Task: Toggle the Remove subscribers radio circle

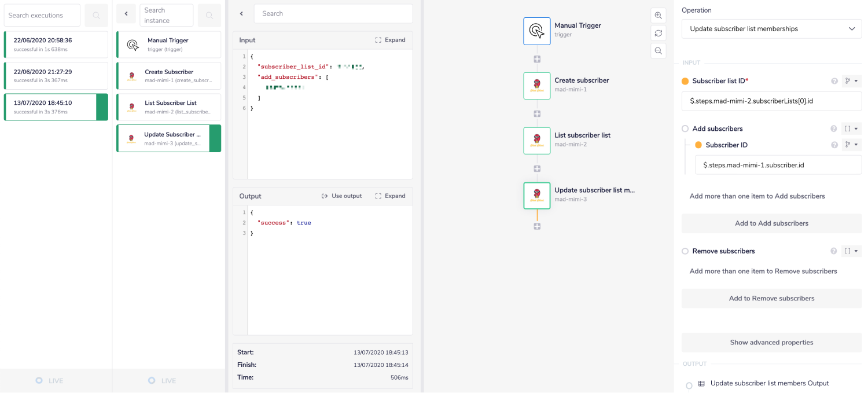Action: tap(685, 251)
